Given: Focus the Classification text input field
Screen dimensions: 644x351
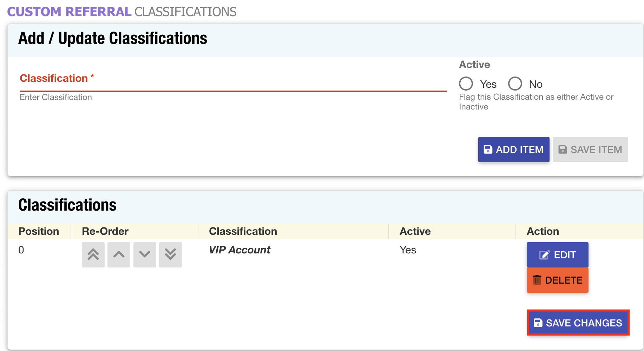Looking at the screenshot, I should point(233,84).
